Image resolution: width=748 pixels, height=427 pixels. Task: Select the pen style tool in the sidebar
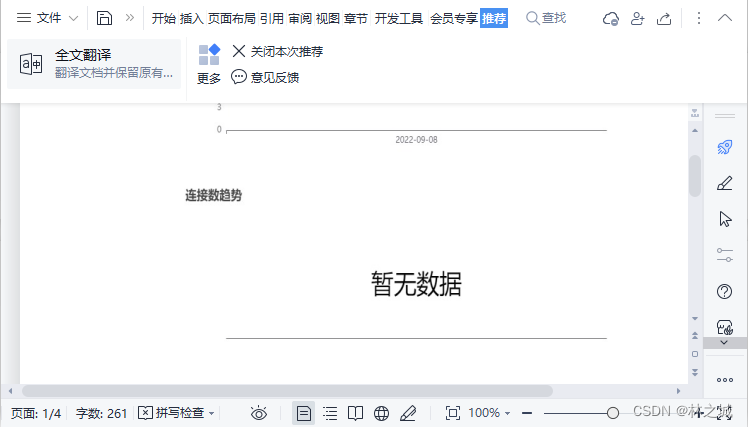pos(725,183)
